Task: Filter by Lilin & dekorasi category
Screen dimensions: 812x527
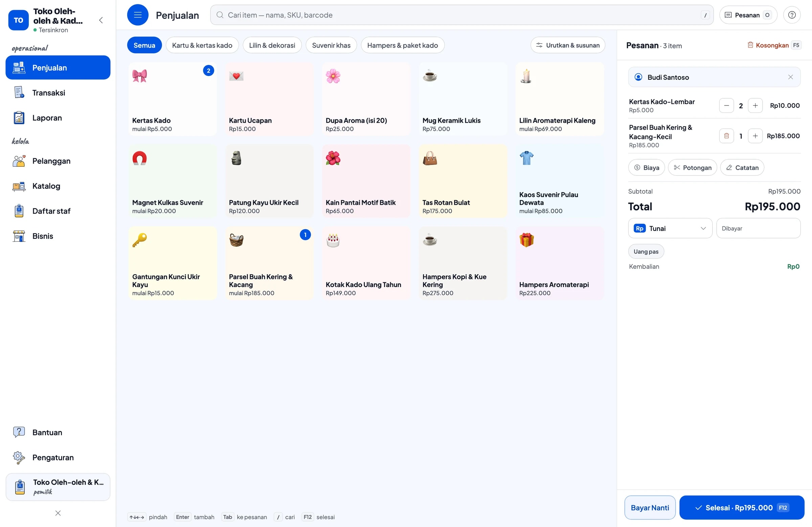Action: coord(272,45)
